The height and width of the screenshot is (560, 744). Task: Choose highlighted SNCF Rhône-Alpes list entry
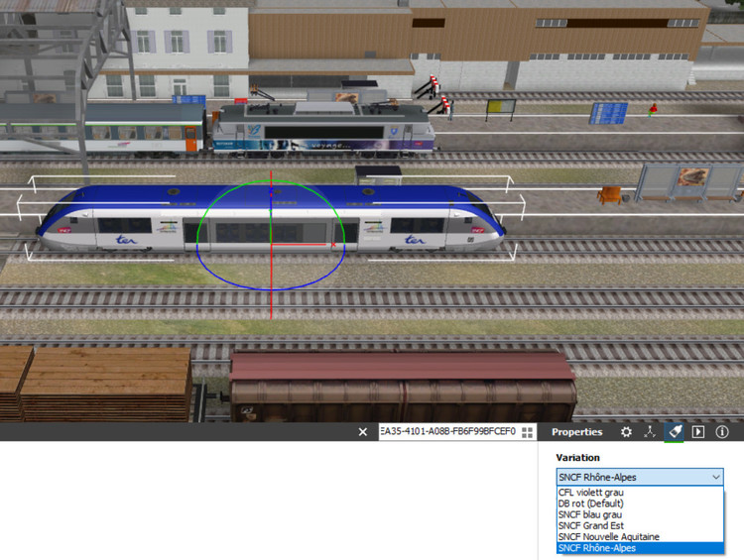click(x=640, y=548)
